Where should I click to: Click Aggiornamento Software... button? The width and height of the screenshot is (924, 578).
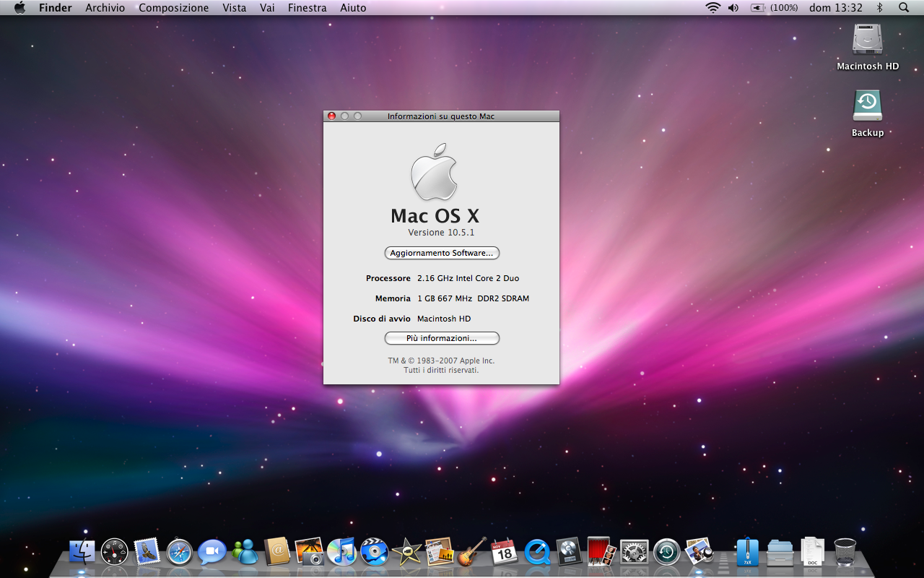pos(442,253)
